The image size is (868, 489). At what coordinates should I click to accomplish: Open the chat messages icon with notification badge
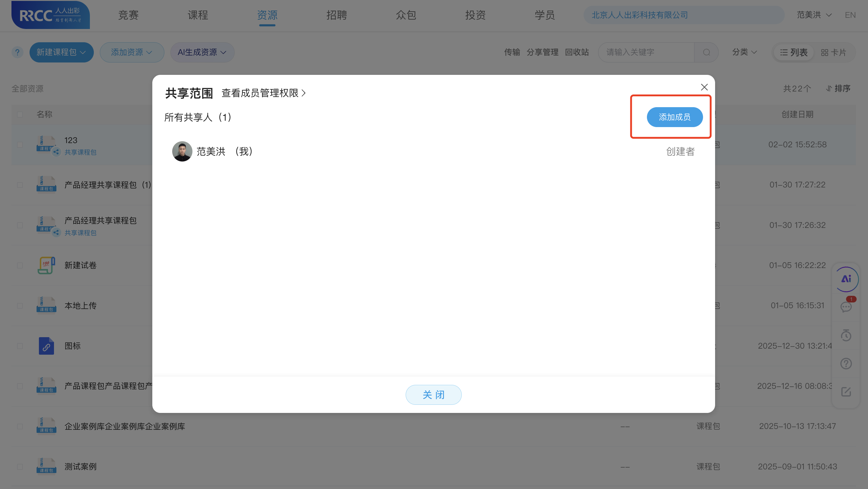pyautogui.click(x=846, y=308)
